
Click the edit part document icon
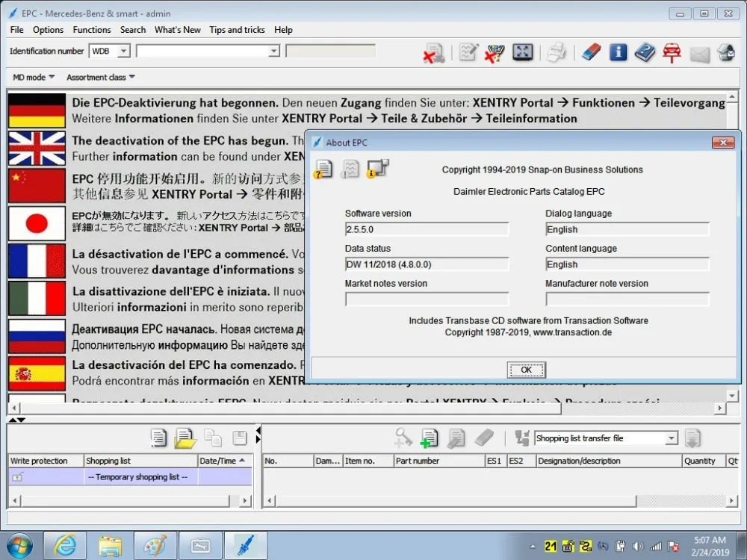[x=456, y=438]
